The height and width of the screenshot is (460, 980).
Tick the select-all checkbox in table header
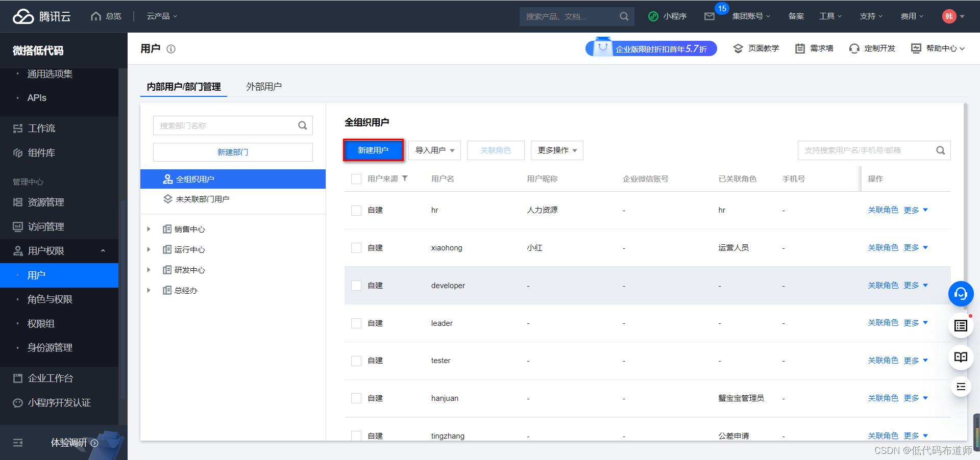(x=356, y=179)
